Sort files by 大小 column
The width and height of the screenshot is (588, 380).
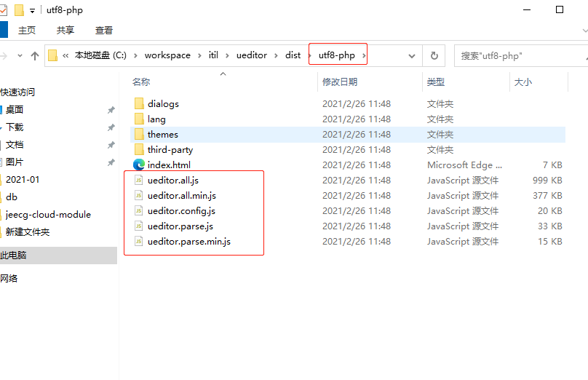(x=523, y=82)
